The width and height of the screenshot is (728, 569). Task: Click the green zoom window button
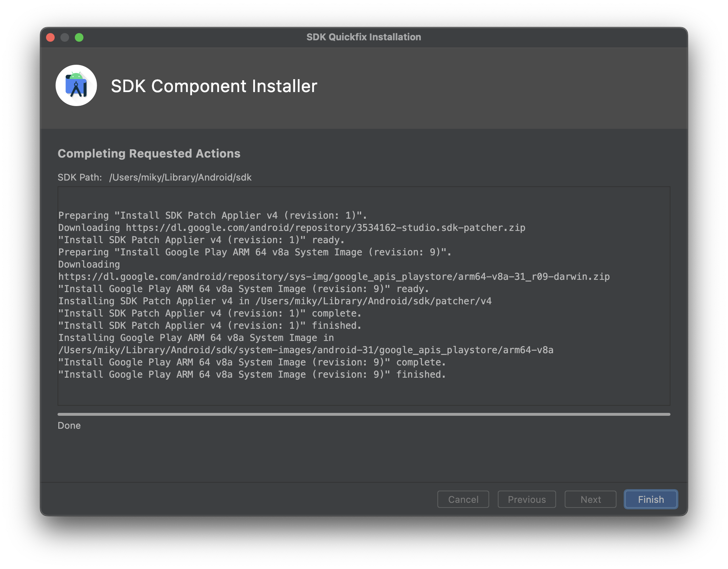pyautogui.click(x=79, y=37)
